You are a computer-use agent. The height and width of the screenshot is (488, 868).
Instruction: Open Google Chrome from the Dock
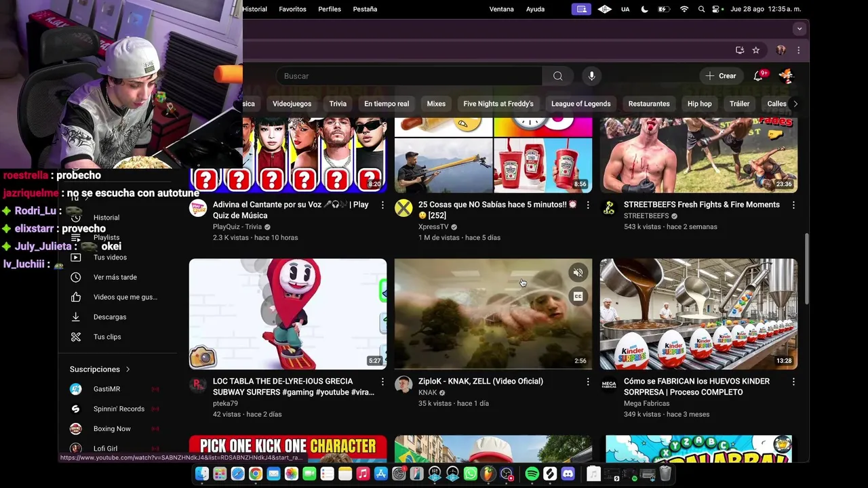256,474
